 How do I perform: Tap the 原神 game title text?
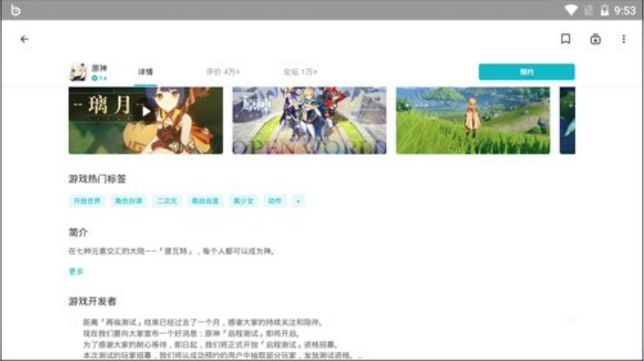click(99, 68)
